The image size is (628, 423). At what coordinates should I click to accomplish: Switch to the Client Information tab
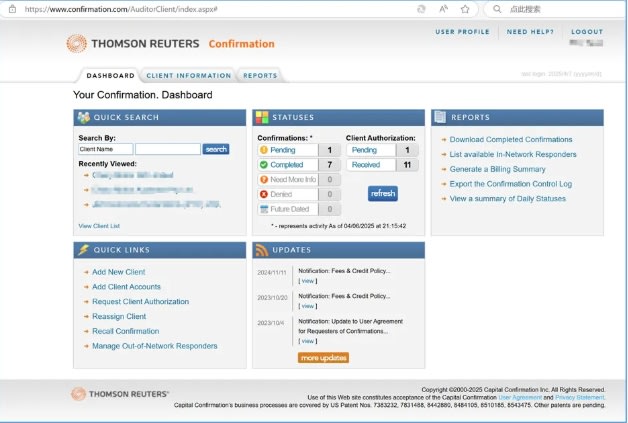[189, 76]
